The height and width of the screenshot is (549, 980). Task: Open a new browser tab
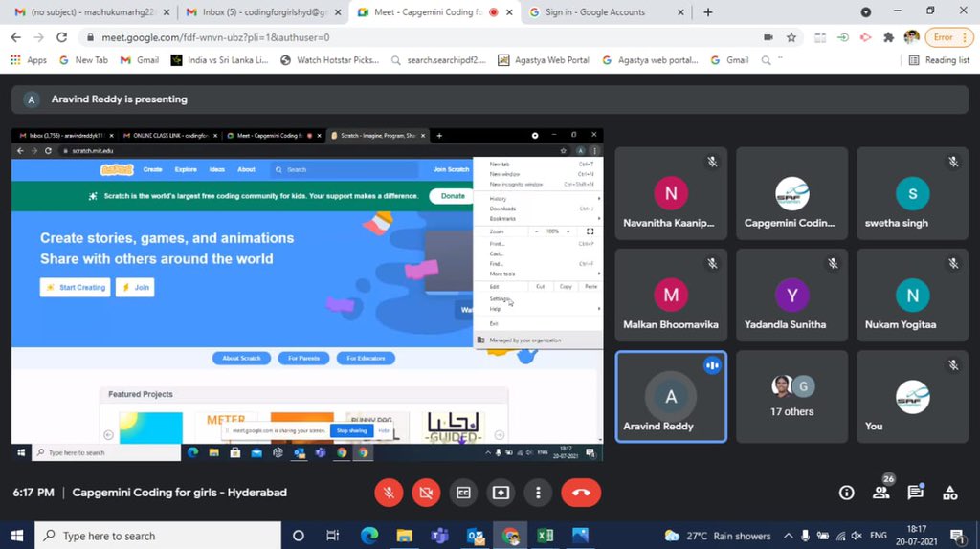pyautogui.click(x=707, y=11)
